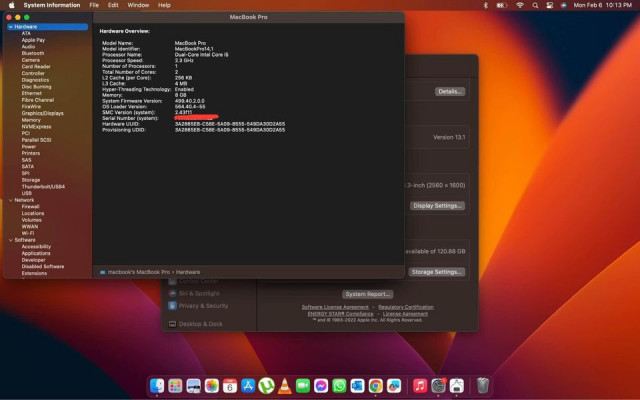Click the battery status icon in the menu bar
Image resolution: width=640 pixels, height=400 pixels.
502,5
